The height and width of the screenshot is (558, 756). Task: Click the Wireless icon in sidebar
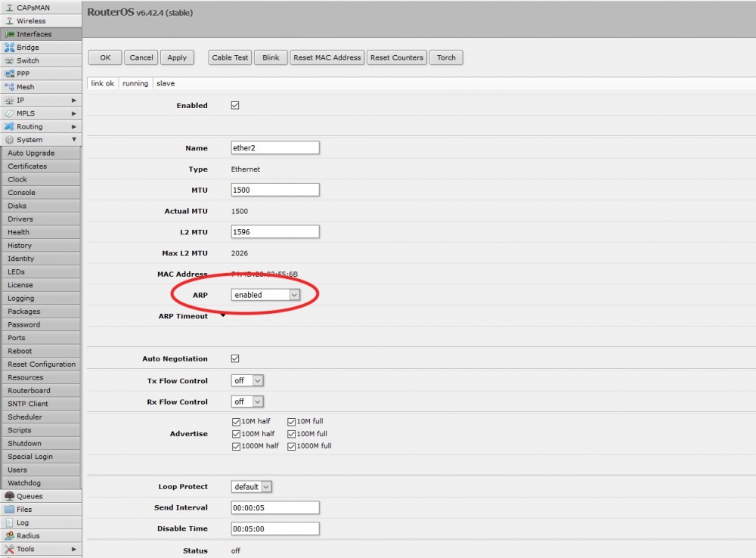point(9,21)
